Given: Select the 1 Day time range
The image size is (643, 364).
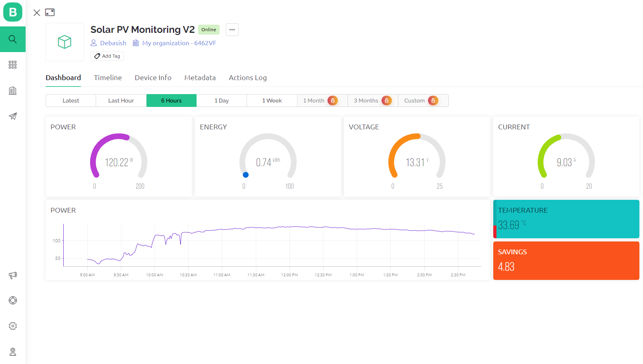Looking at the screenshot, I should coord(221,101).
